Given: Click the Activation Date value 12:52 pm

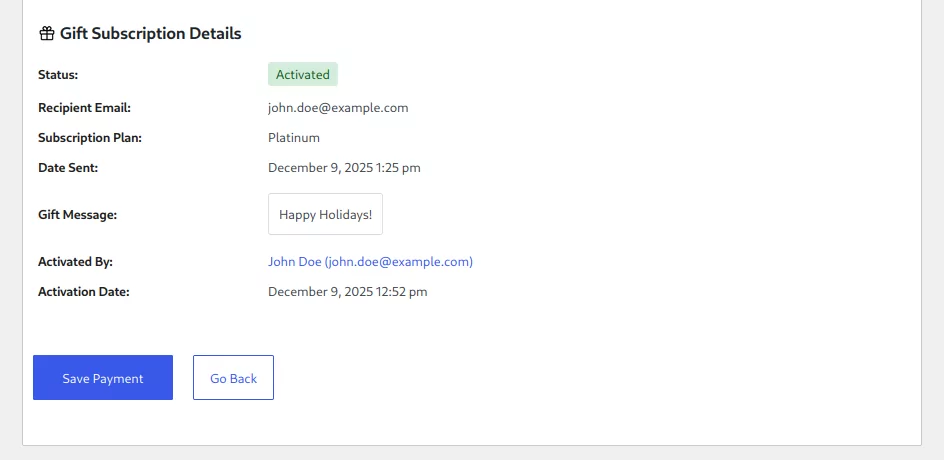Looking at the screenshot, I should pyautogui.click(x=347, y=292).
